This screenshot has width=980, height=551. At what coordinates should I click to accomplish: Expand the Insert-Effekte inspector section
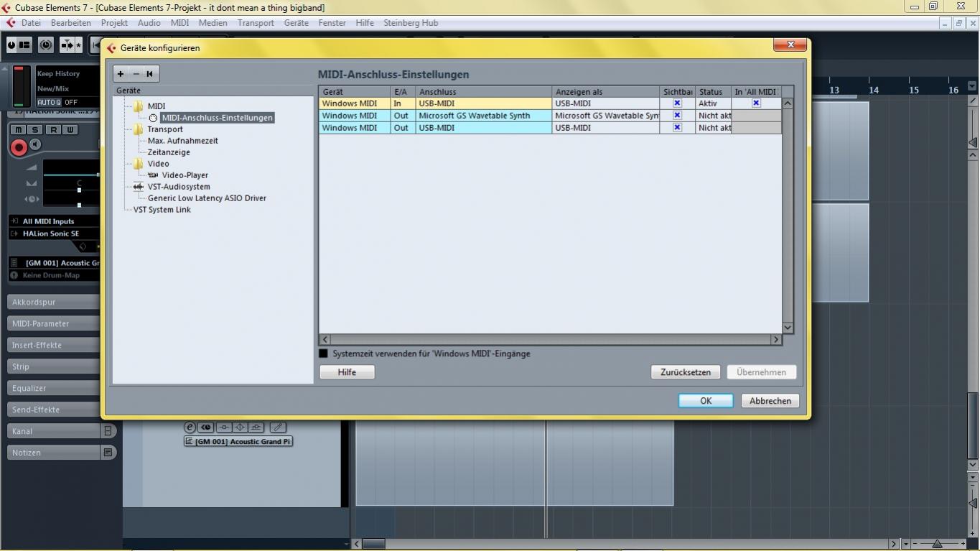click(x=54, y=345)
